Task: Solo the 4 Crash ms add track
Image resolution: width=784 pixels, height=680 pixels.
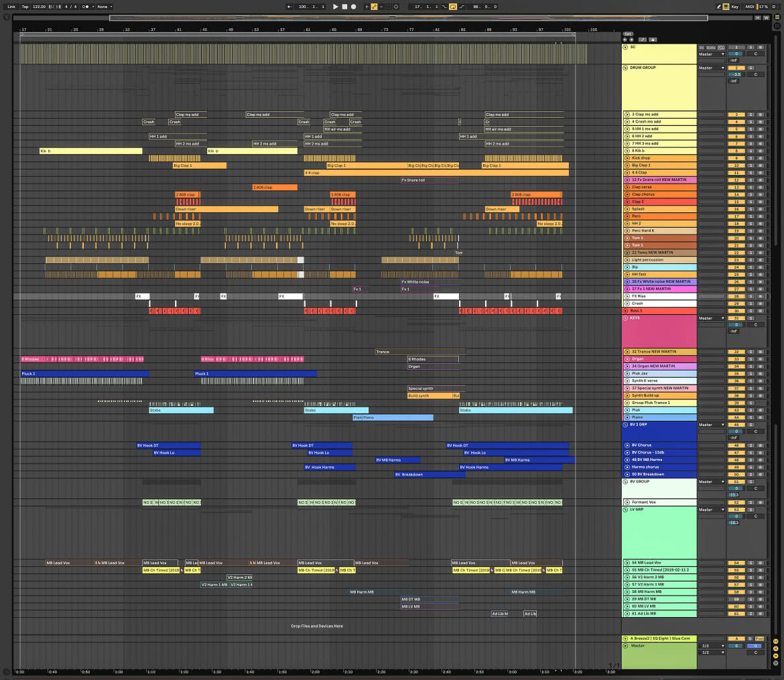Action: point(750,122)
